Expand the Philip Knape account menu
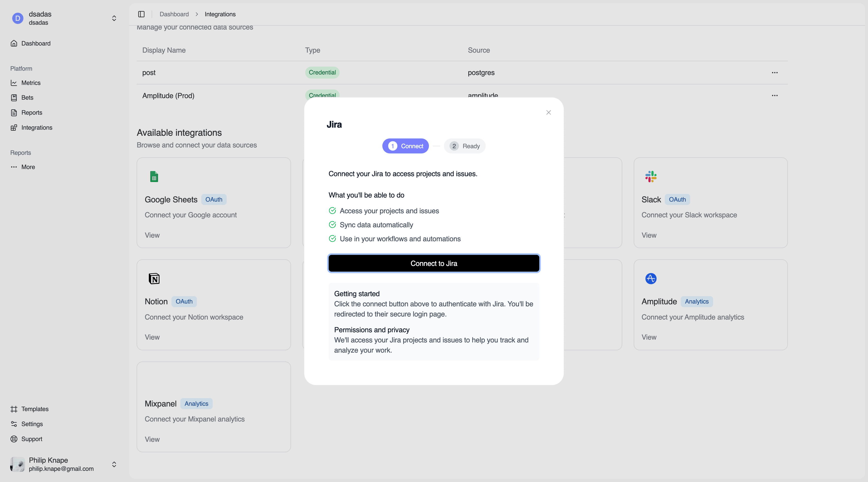Screen dimensions: 868x482 click(114, 464)
